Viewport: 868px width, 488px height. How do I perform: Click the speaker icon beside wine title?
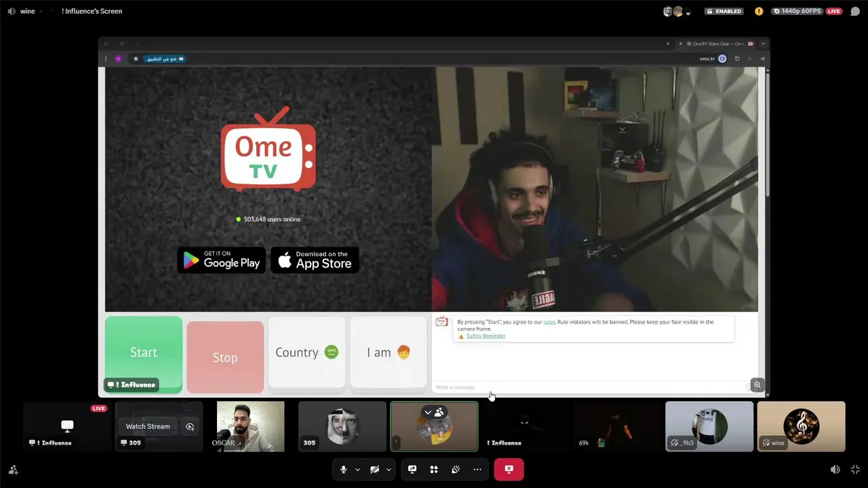11,11
